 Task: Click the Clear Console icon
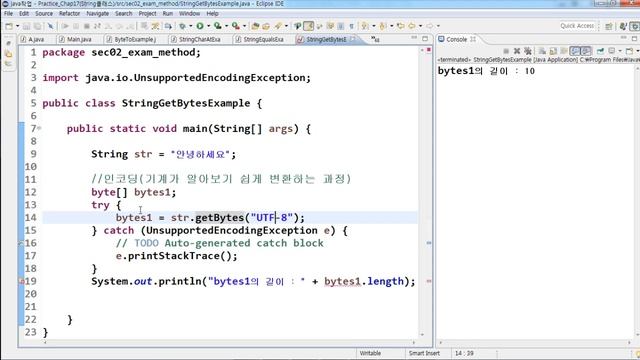click(542, 51)
